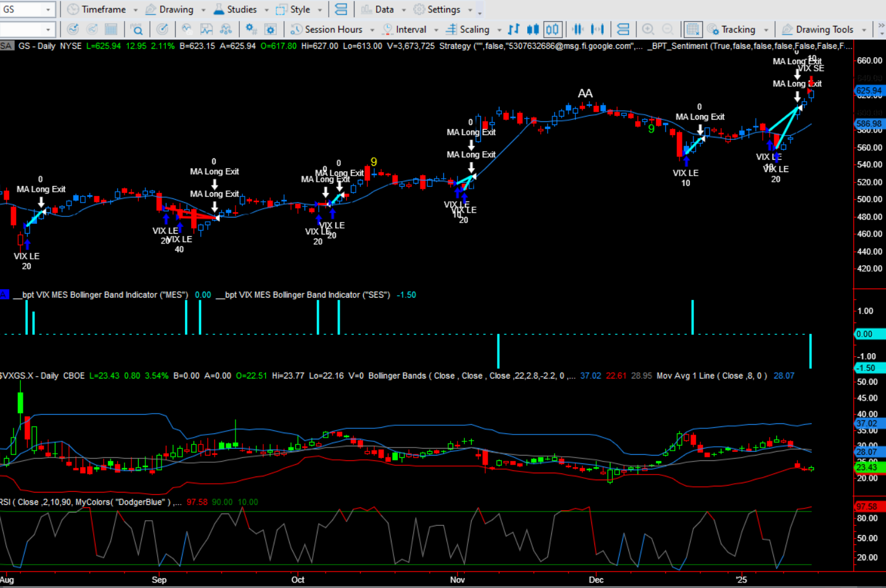Click the increase bar spacing icon
This screenshot has height=588, width=886.
pyautogui.click(x=597, y=29)
